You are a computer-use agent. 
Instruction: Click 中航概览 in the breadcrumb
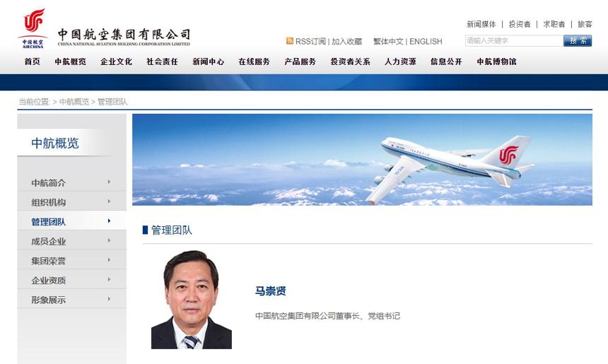(74, 102)
